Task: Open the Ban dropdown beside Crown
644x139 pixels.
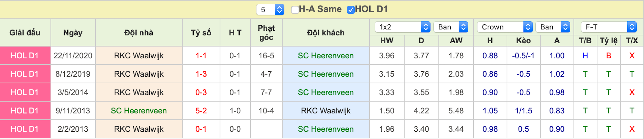Action: click(x=553, y=27)
